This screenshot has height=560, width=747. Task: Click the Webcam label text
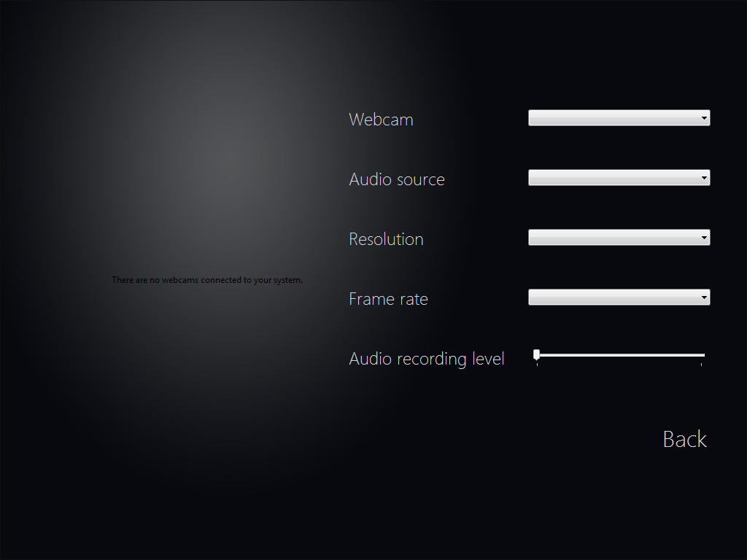(x=381, y=120)
